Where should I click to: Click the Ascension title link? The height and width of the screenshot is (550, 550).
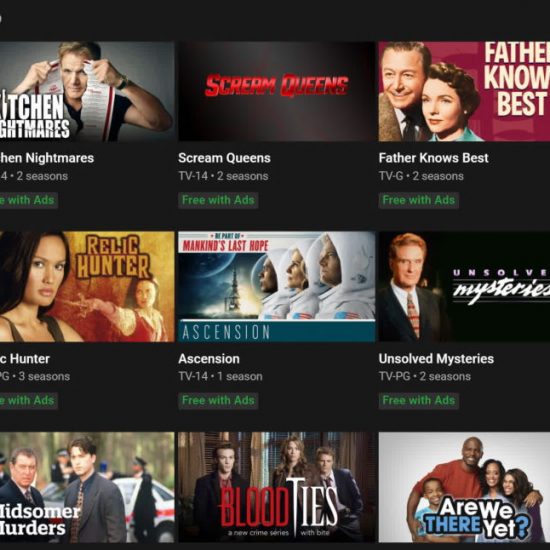coord(209,359)
